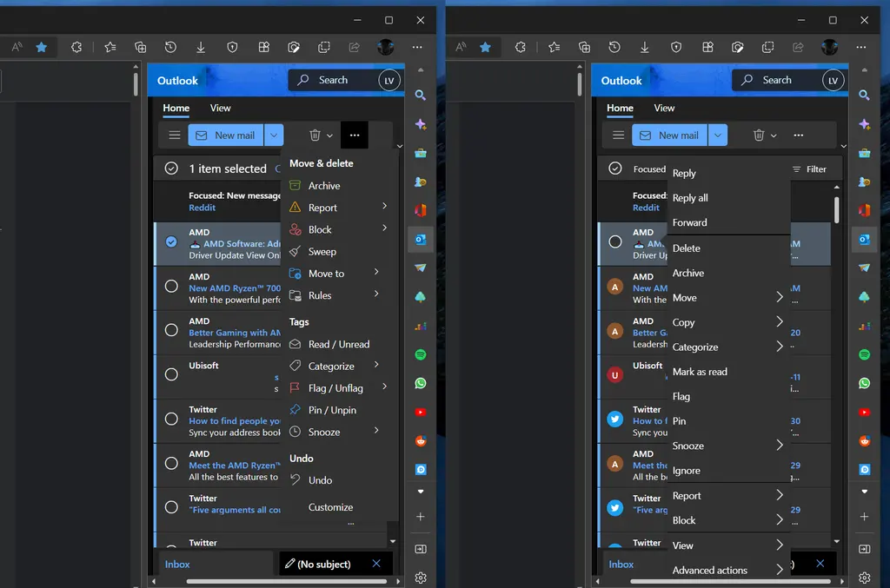
Task: Toggle select-all circle beside Focused in right window
Action: click(x=614, y=168)
